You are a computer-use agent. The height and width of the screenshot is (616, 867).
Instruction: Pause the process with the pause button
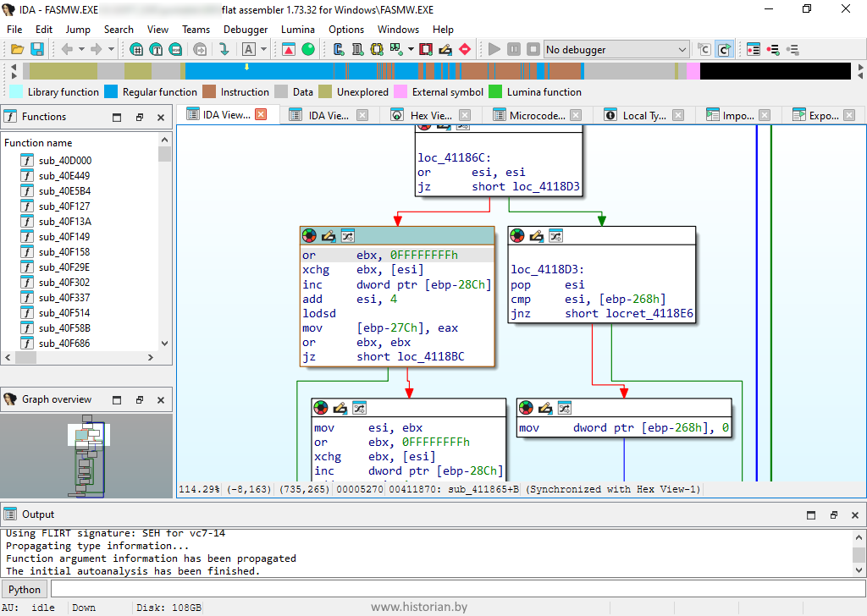pyautogui.click(x=514, y=49)
